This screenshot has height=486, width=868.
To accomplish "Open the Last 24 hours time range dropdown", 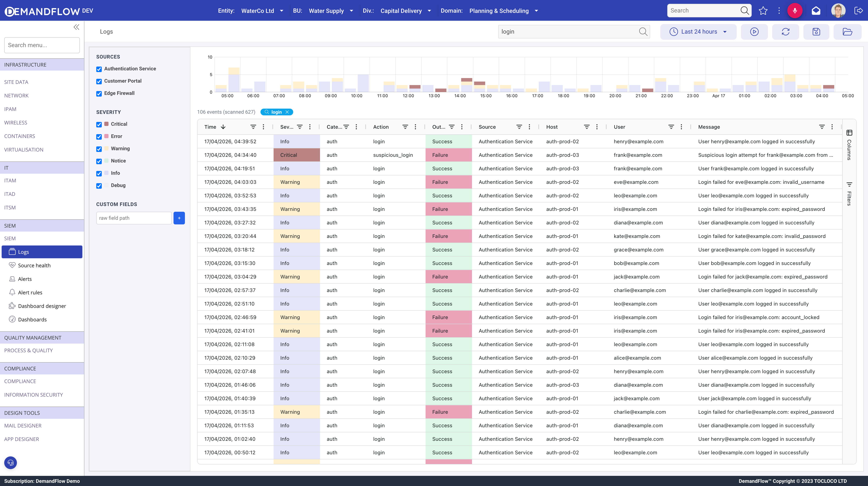I will [x=698, y=32].
